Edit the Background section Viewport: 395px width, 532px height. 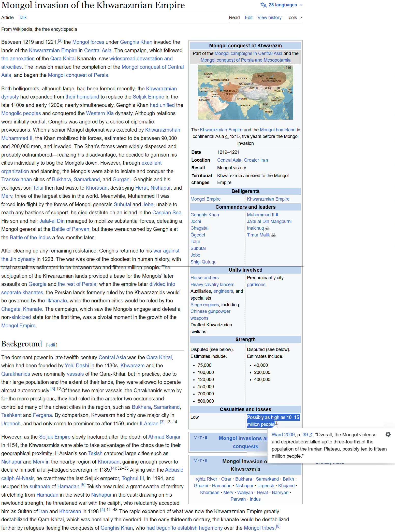click(x=52, y=345)
